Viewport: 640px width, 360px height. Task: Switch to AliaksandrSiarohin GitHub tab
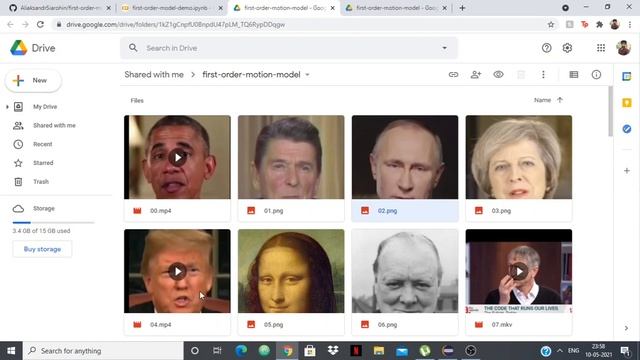tap(60, 8)
